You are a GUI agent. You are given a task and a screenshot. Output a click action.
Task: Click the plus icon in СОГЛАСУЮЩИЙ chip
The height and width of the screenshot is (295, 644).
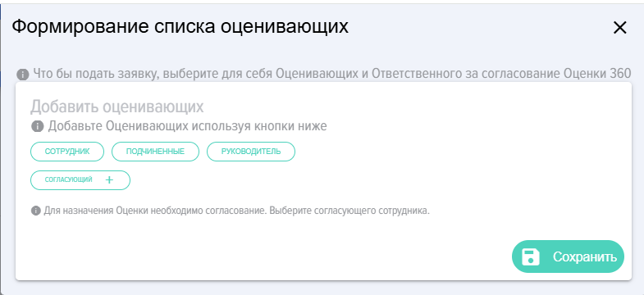point(109,179)
